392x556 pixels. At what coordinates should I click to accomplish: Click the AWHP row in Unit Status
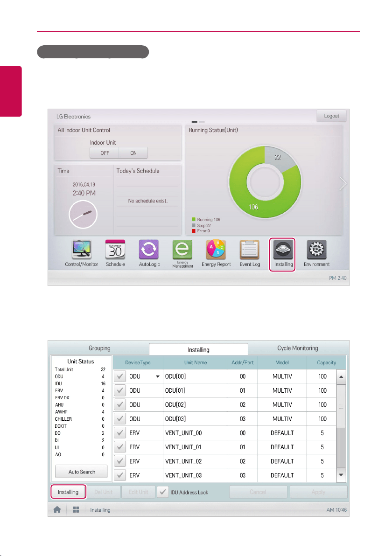point(80,412)
